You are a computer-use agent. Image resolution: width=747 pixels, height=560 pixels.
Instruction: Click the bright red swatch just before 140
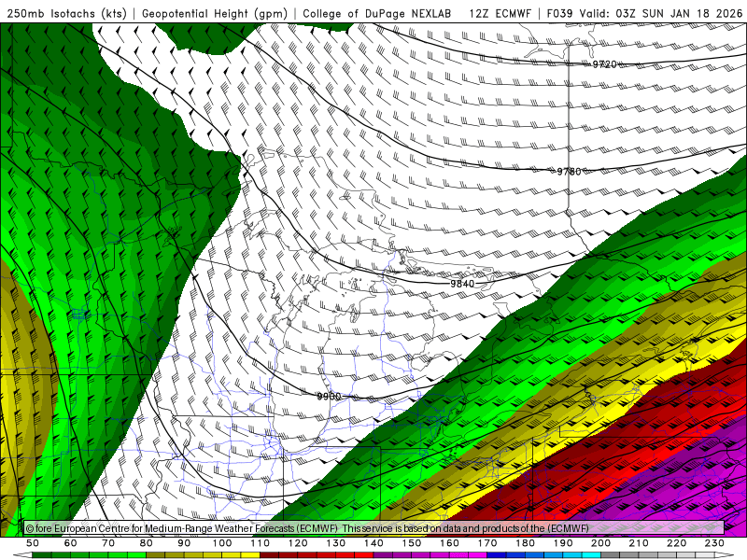pos(364,555)
